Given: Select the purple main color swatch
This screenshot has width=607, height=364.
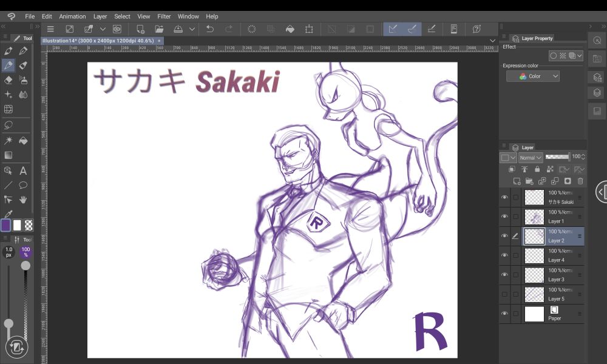Looking at the screenshot, I should 6,225.
